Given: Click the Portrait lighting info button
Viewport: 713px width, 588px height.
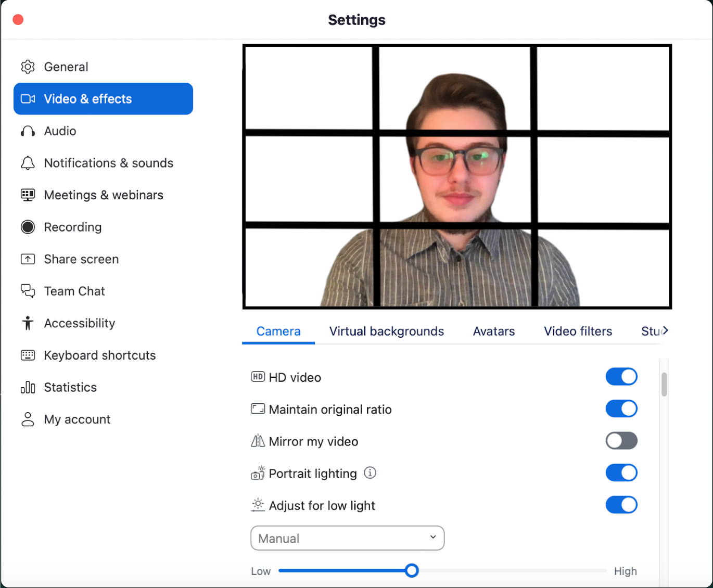Looking at the screenshot, I should click(x=370, y=473).
